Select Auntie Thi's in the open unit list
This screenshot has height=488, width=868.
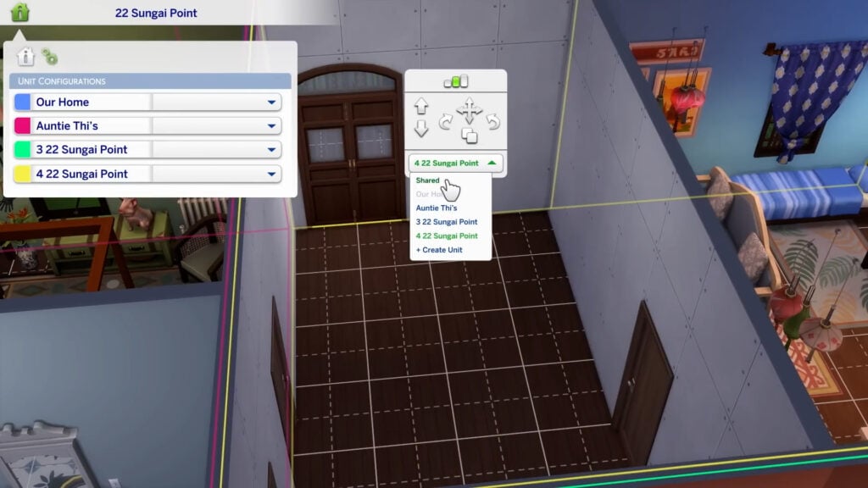pos(437,208)
